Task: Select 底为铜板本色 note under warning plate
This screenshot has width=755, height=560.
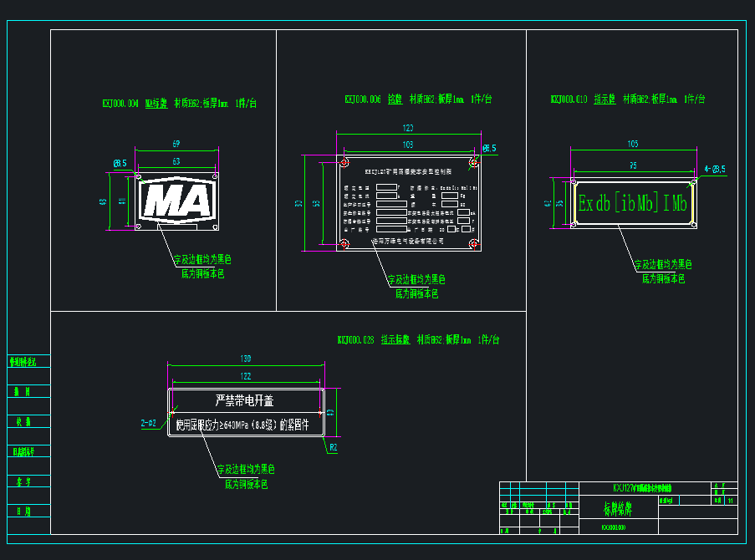Action: 246,485
